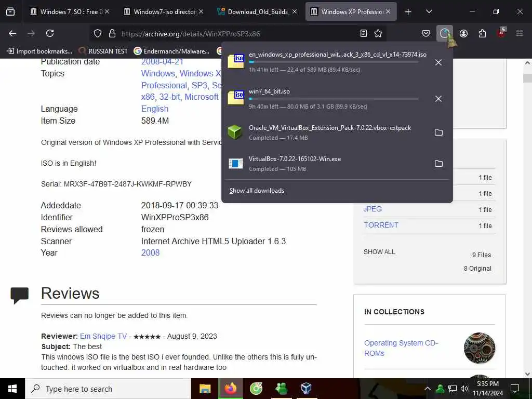Close the Download_Old_Builds tab

point(295,11)
